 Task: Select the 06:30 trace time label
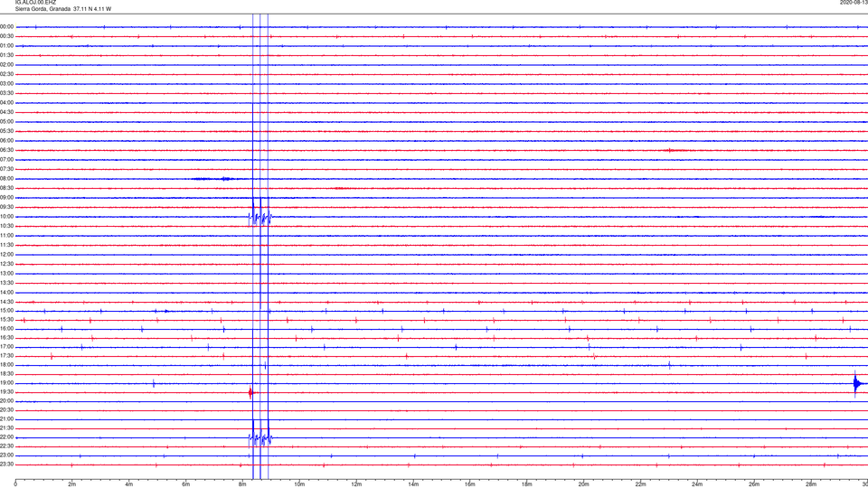point(7,150)
